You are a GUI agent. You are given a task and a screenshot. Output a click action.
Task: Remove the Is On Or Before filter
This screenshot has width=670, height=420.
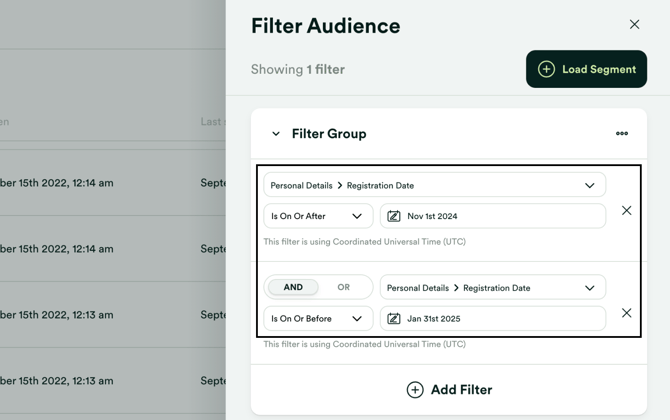(626, 313)
